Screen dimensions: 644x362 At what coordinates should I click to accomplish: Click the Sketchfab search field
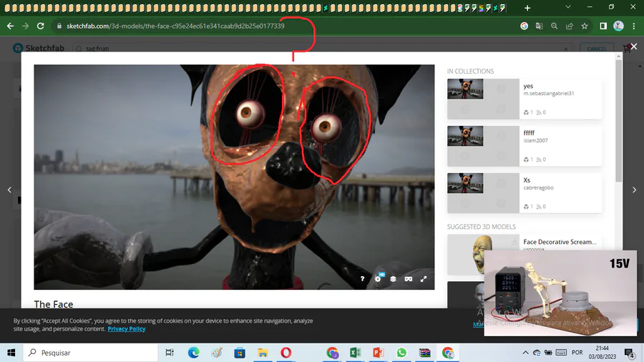coord(323,49)
